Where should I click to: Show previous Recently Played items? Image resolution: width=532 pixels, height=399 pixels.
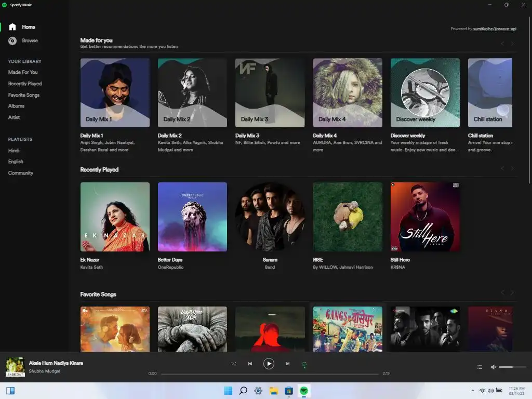pos(502,168)
